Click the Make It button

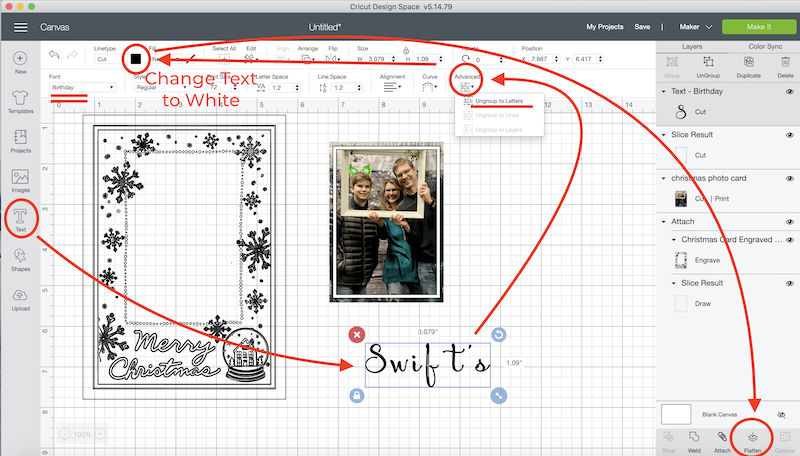click(x=759, y=27)
